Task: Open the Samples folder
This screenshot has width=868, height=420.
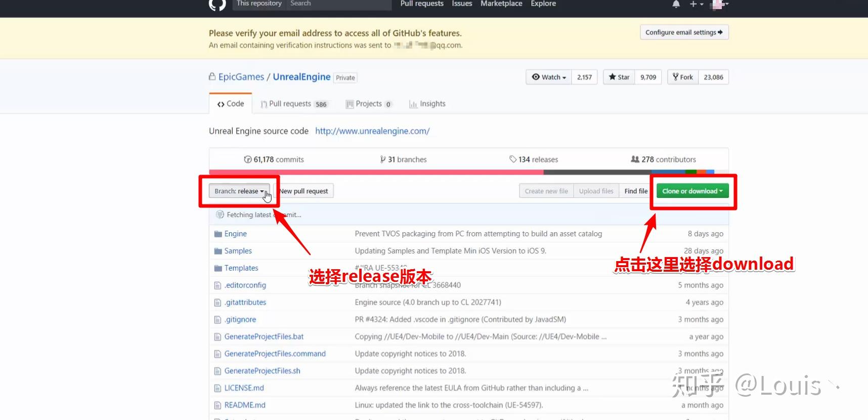Action: (x=238, y=251)
